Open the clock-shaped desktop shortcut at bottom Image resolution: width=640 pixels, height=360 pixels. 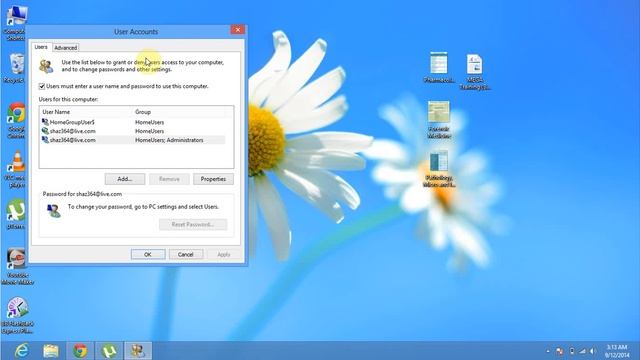coord(17,315)
